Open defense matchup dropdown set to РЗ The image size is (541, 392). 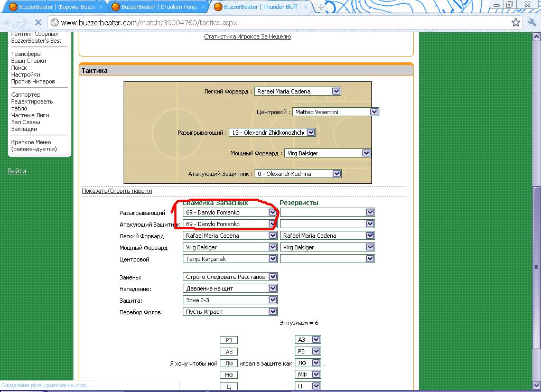point(308,351)
